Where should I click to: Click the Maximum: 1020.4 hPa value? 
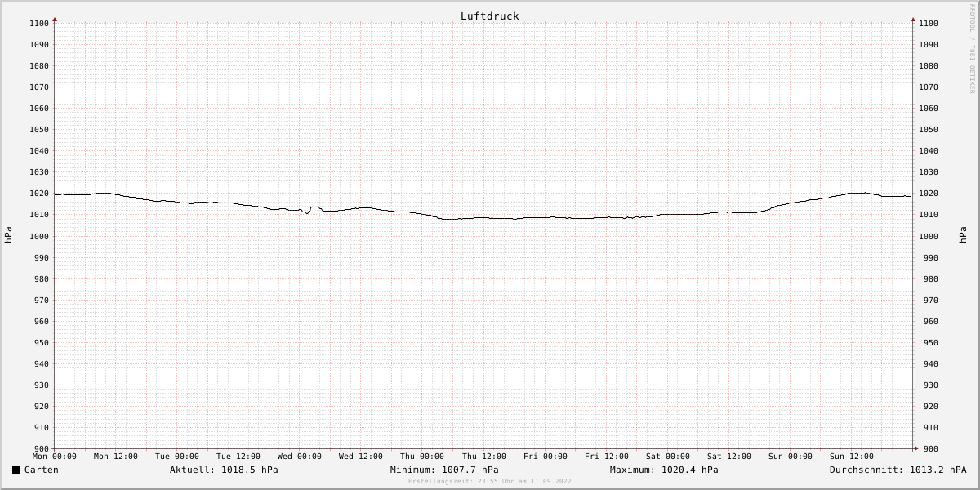664,470
